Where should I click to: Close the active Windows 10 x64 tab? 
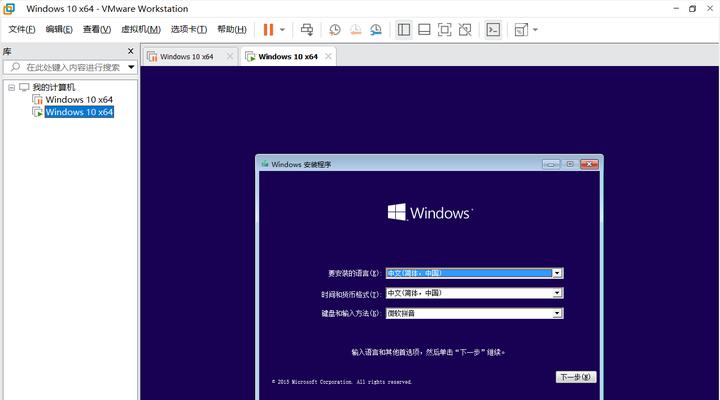pyautogui.click(x=328, y=56)
